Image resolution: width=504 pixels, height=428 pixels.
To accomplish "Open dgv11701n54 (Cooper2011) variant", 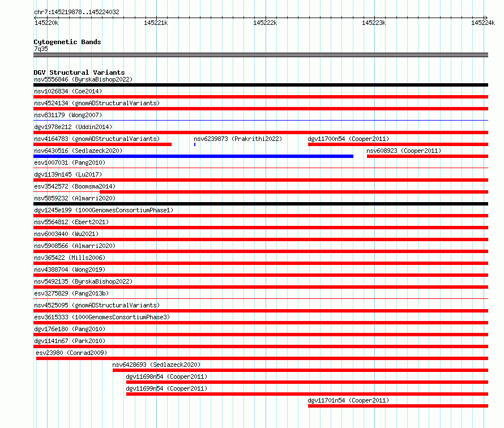I will (348, 400).
